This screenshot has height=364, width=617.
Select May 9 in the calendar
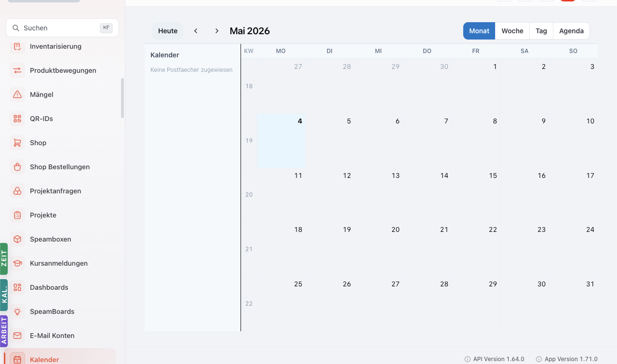pyautogui.click(x=524, y=141)
